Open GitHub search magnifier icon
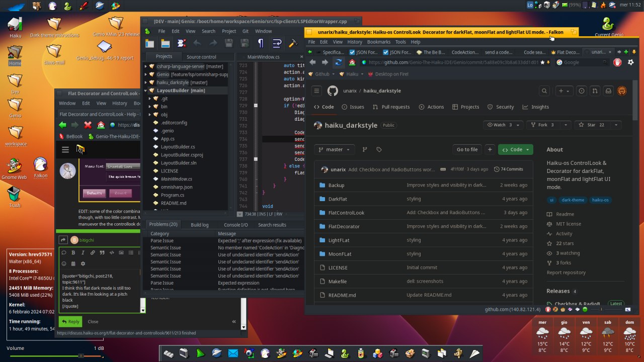The image size is (644, 362). pyautogui.click(x=544, y=91)
